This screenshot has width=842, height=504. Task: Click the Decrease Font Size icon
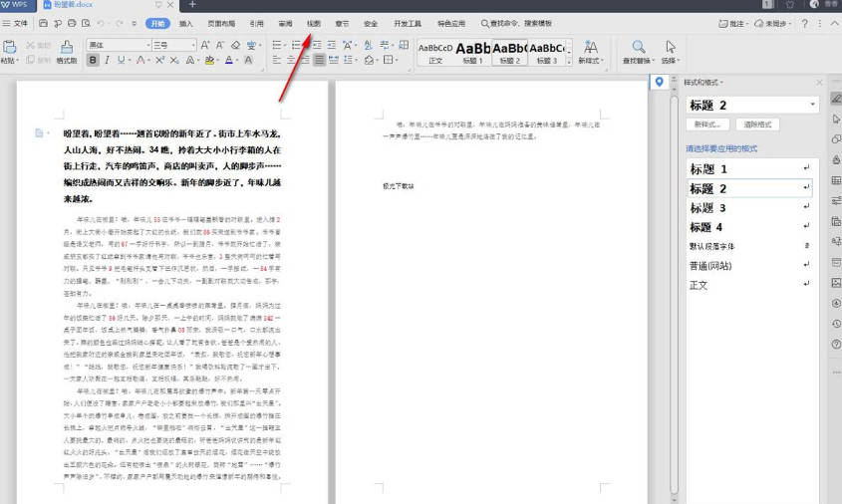pyautogui.click(x=219, y=45)
